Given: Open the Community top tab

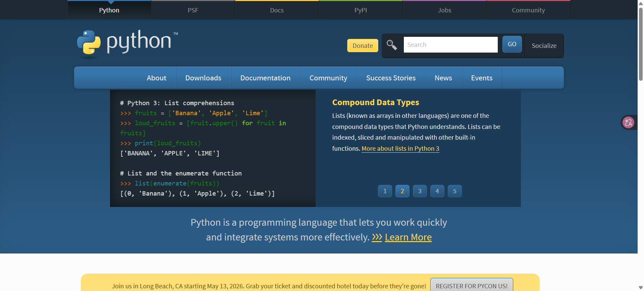Looking at the screenshot, I should [x=529, y=10].
